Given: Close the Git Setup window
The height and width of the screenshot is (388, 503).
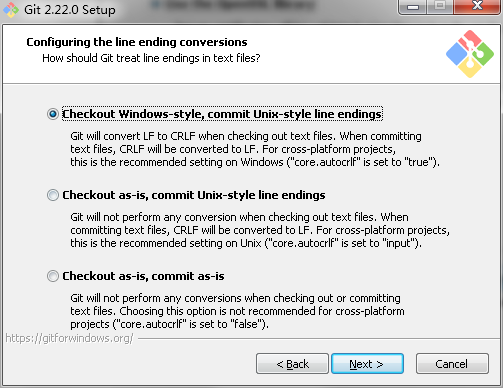Looking at the screenshot, I should pyautogui.click(x=477, y=7).
